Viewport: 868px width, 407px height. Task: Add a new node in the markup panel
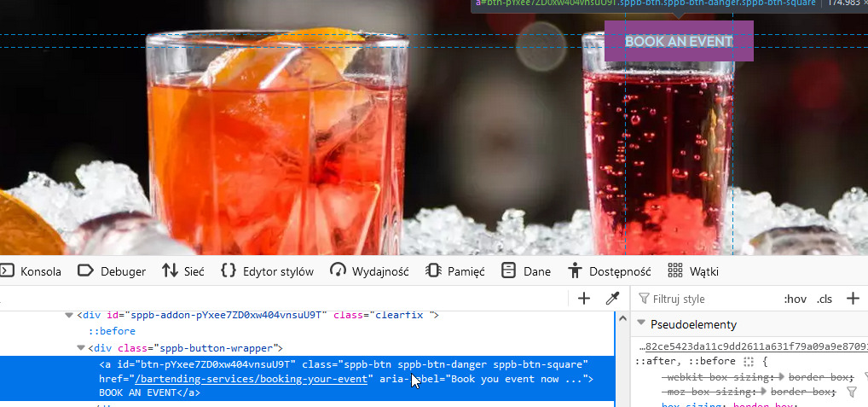point(584,299)
